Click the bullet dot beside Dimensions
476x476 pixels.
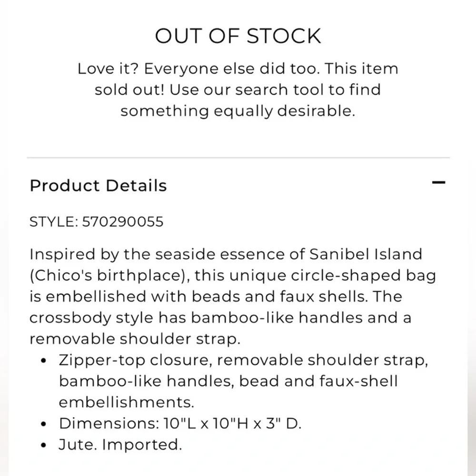point(43,424)
